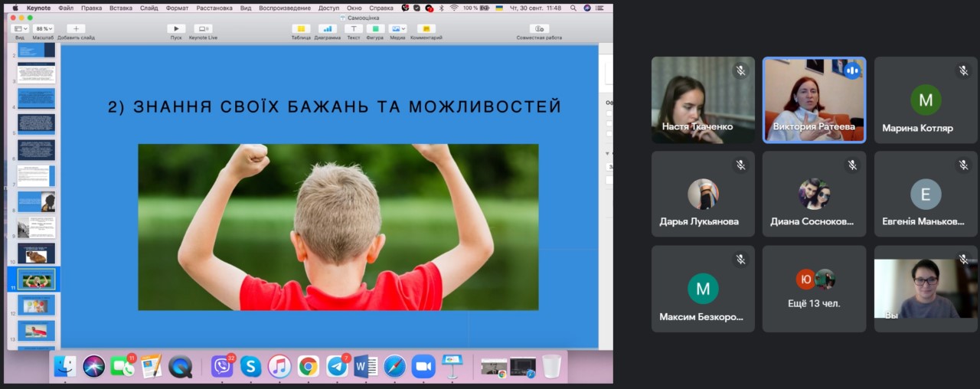Image resolution: width=980 pixels, height=389 pixels.
Task: Select slide 12 thumbnail in the navigator
Action: [36, 306]
